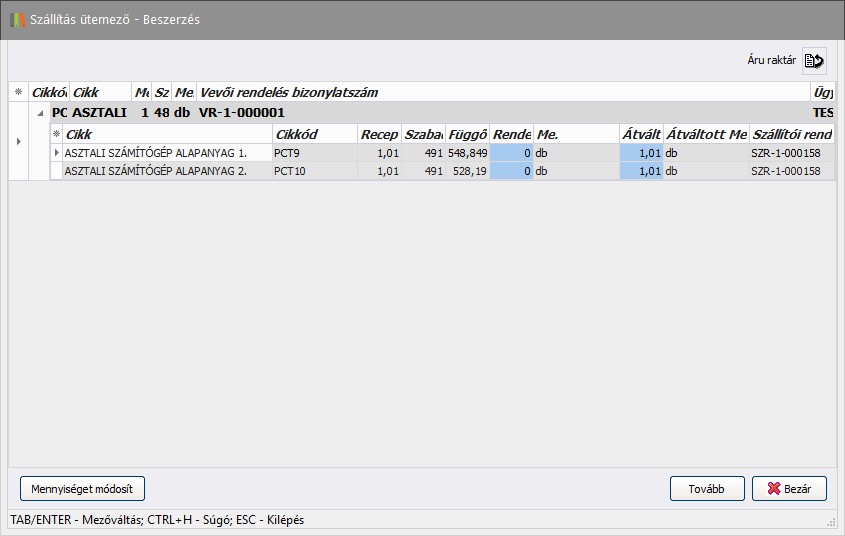Select the PCT9 item code cell
Viewport: 845px width, 536px height.
(314, 152)
